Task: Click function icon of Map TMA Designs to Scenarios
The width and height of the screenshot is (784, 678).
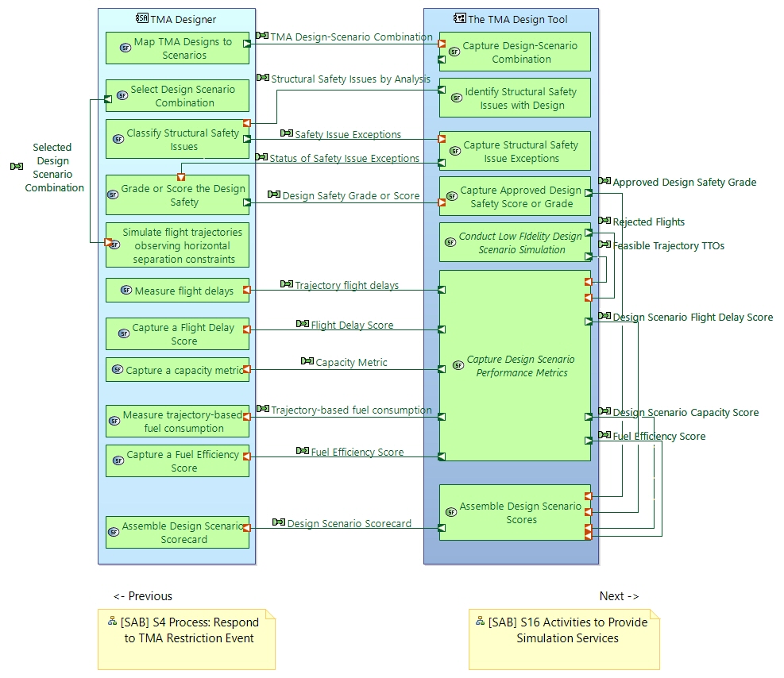Action: pyautogui.click(x=126, y=48)
